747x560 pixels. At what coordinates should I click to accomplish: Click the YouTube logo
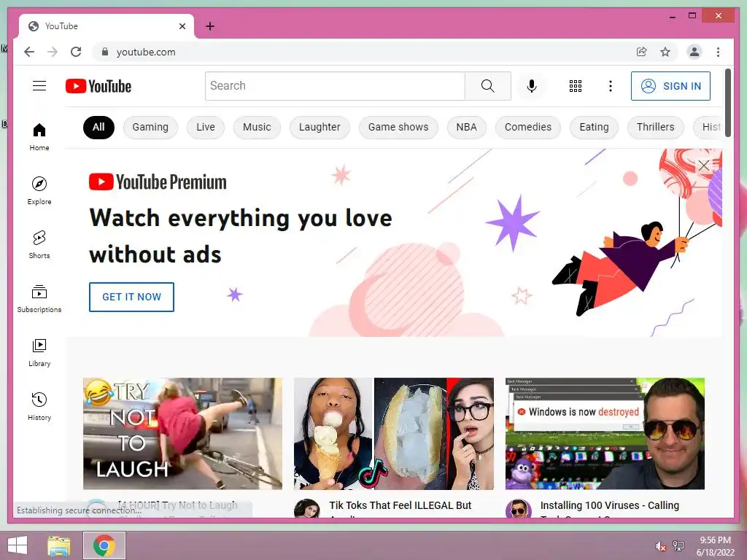point(98,86)
